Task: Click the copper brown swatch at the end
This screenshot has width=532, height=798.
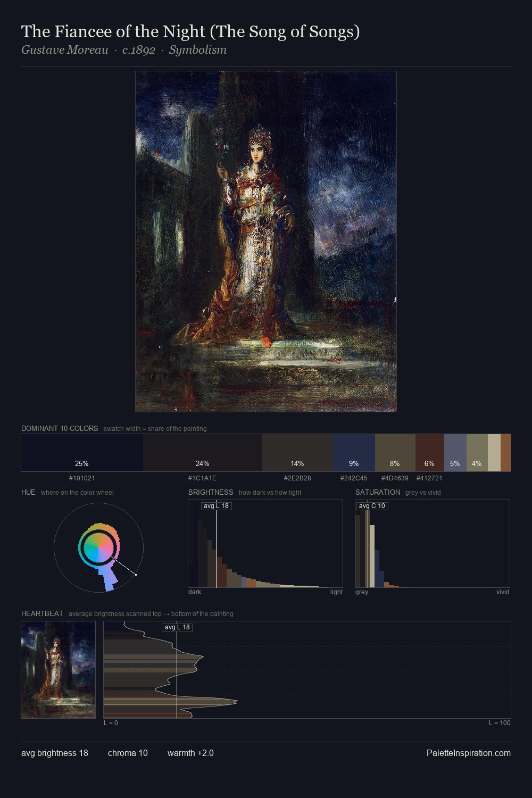Action: (x=505, y=453)
